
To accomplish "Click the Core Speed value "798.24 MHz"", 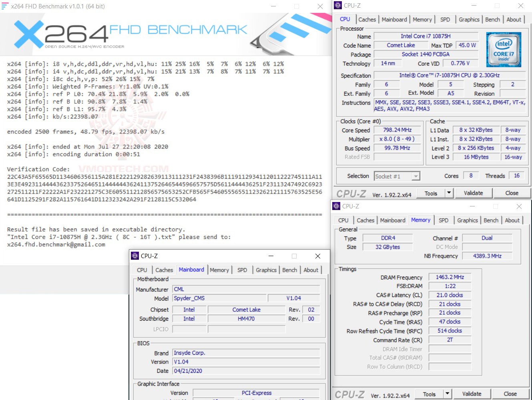I will tap(397, 130).
